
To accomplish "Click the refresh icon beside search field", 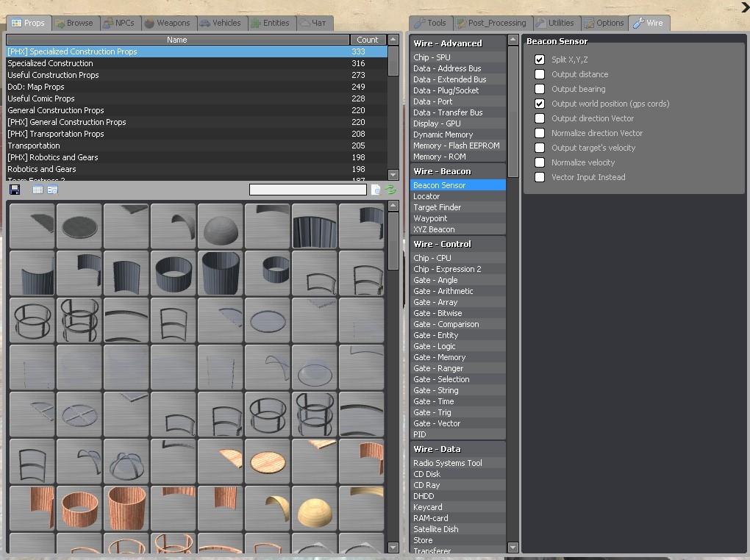I will (391, 190).
